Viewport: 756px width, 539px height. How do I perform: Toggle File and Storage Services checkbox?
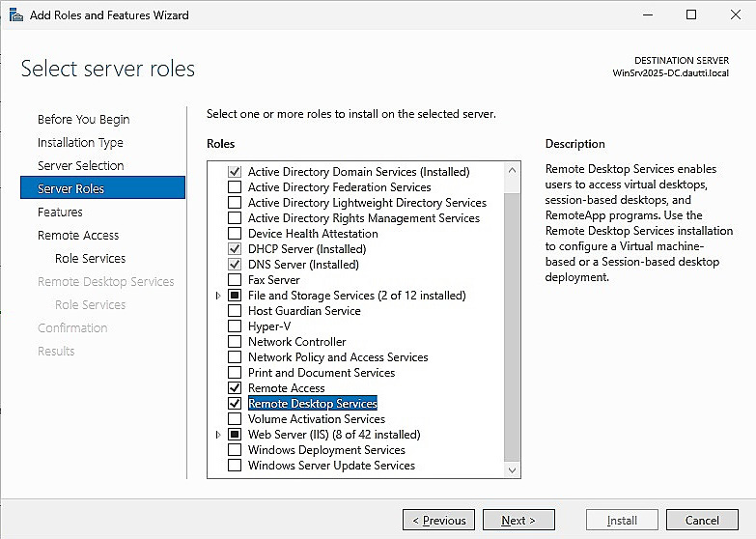pos(235,296)
